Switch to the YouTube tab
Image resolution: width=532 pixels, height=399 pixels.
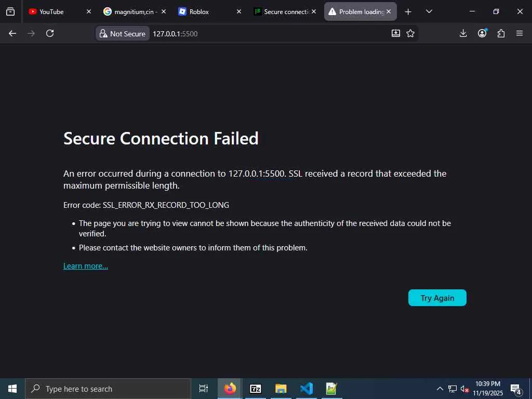tap(52, 11)
